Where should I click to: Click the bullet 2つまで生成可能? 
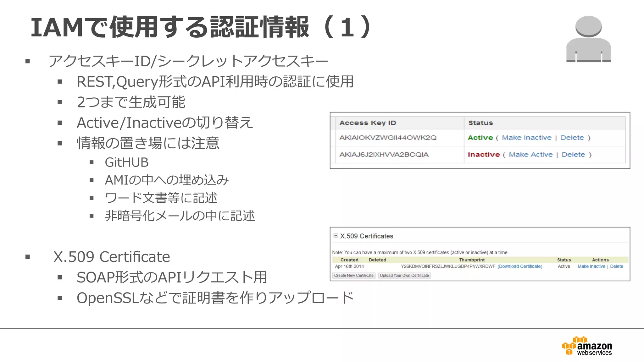coord(131,102)
